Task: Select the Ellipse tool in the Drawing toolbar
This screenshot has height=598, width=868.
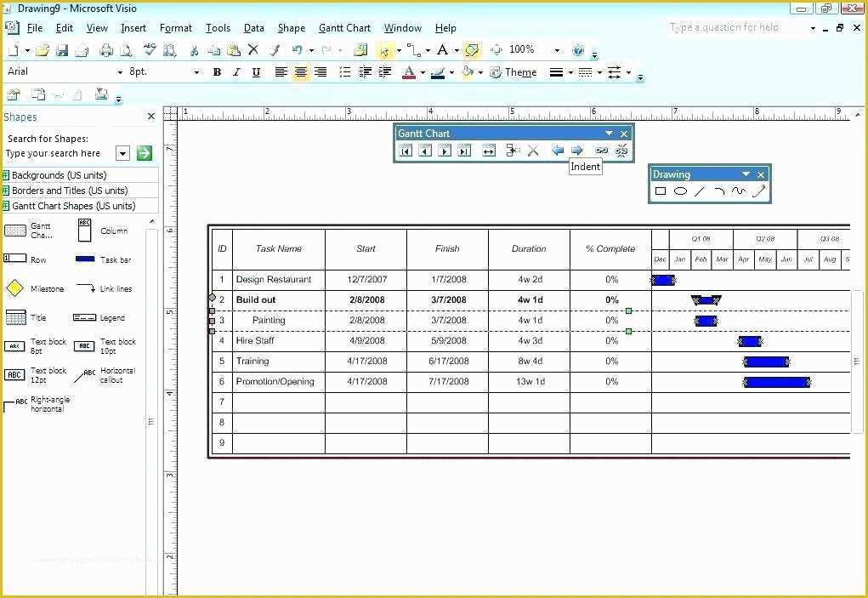Action: click(678, 191)
